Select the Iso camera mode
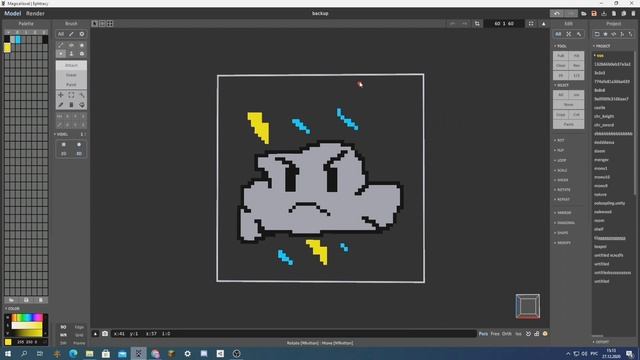This screenshot has height=360, width=640. pos(518,333)
